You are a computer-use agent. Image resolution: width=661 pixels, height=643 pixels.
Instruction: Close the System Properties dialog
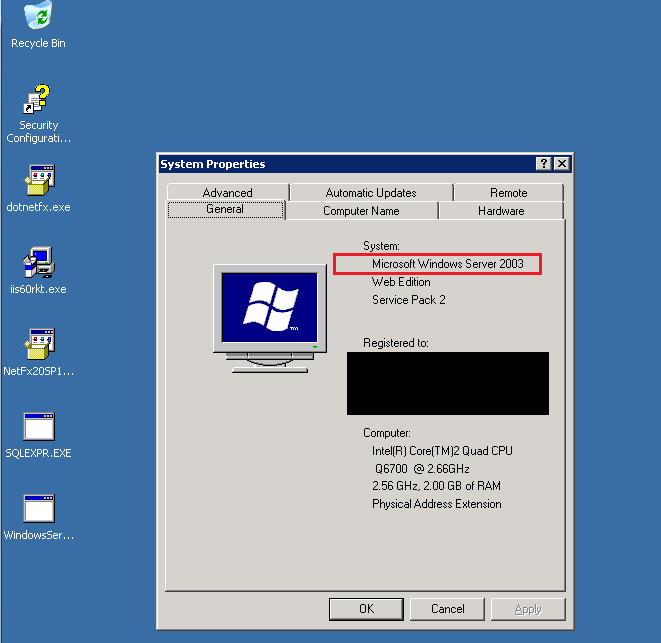[562, 164]
